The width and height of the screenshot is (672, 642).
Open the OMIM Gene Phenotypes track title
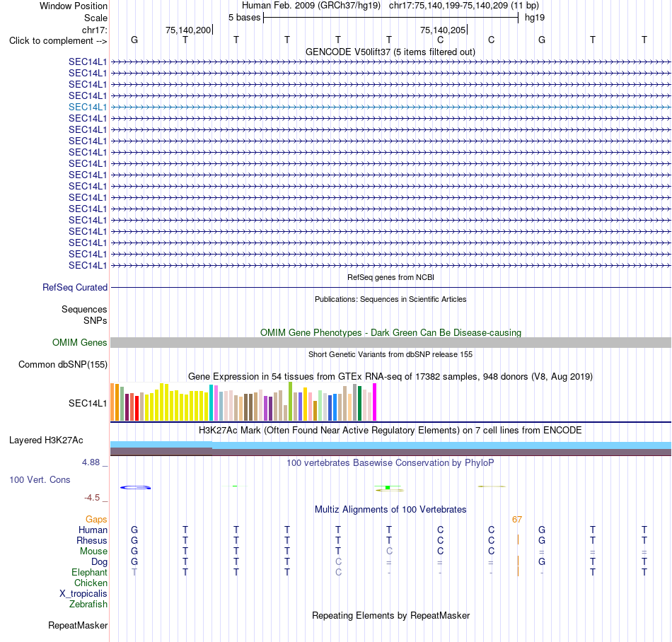tap(390, 333)
